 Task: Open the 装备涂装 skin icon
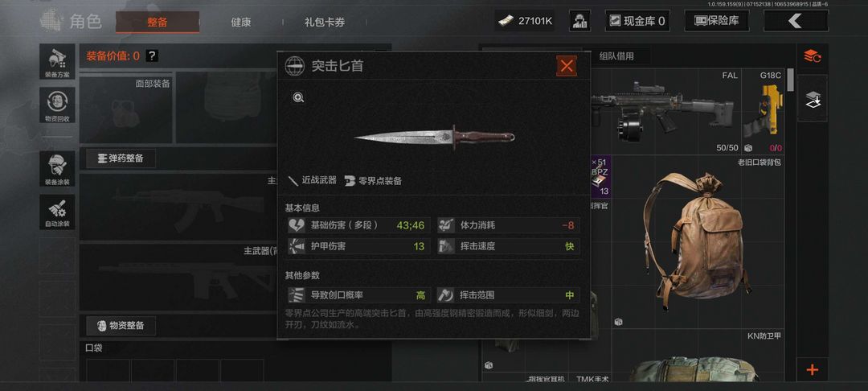57,168
